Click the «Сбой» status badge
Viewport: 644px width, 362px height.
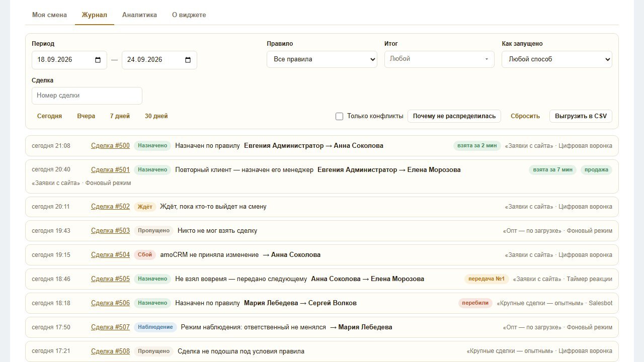point(145,255)
